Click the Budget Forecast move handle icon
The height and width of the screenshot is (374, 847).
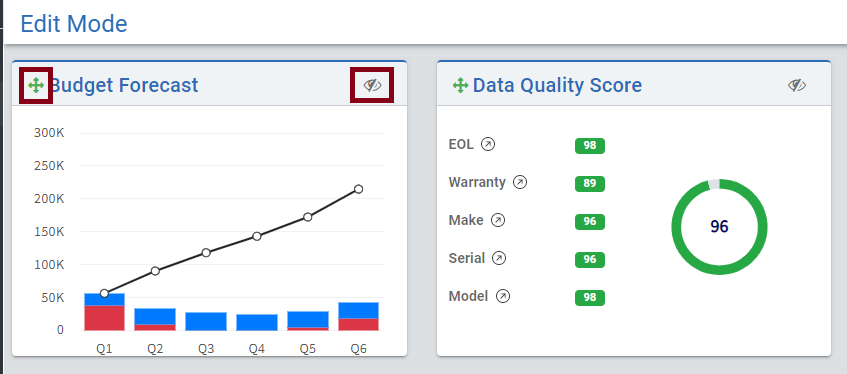pos(36,85)
